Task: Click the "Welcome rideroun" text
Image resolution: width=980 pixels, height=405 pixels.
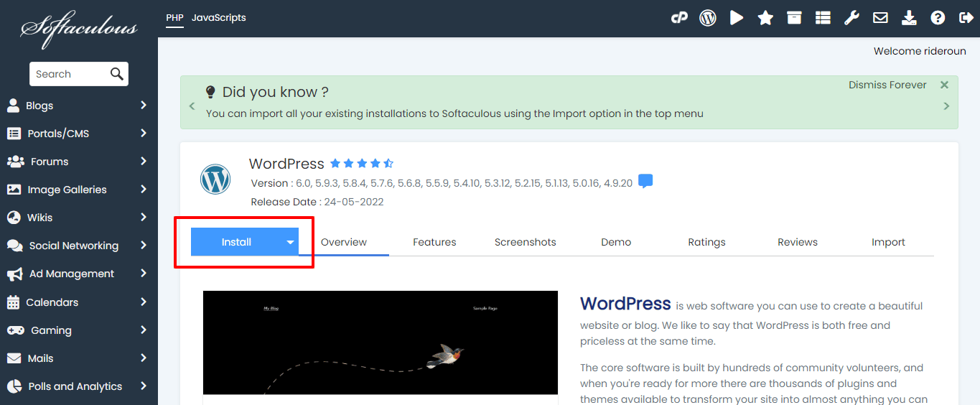Action: (920, 51)
